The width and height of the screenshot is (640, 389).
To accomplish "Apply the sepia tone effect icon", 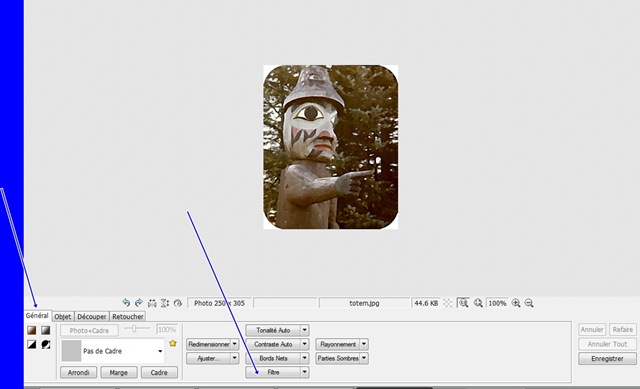I will coord(32,330).
